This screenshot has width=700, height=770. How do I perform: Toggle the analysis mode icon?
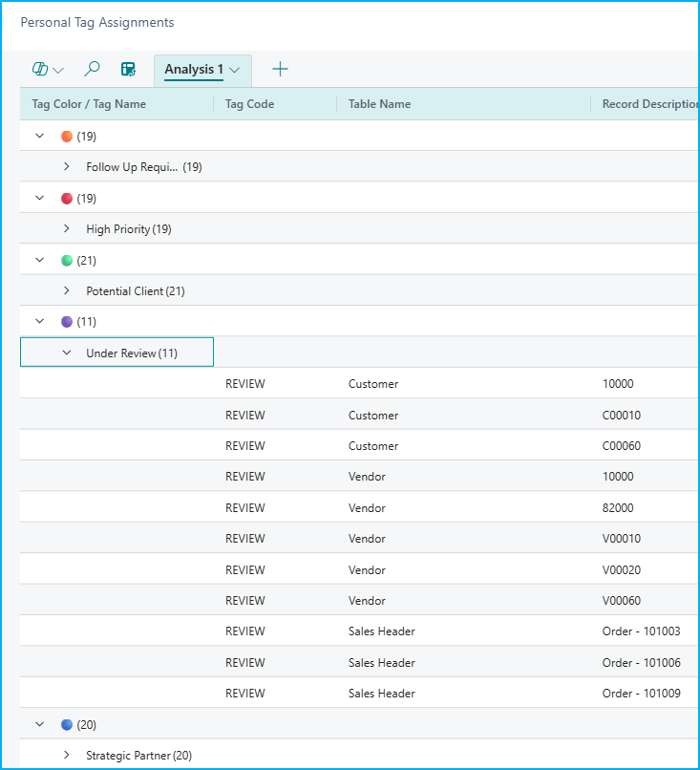[x=128, y=69]
